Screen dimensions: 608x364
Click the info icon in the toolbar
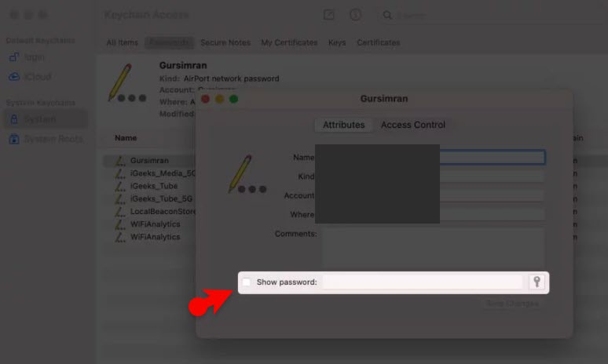tap(355, 15)
